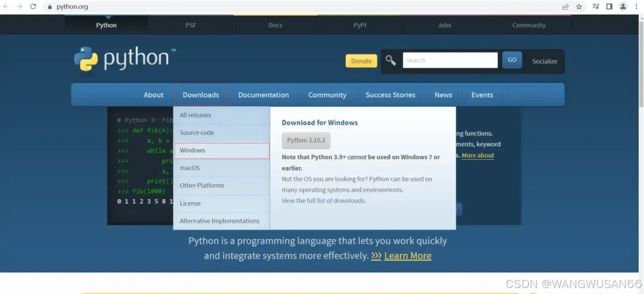
Task: Reload the page with refresh icon
Action: tap(33, 7)
